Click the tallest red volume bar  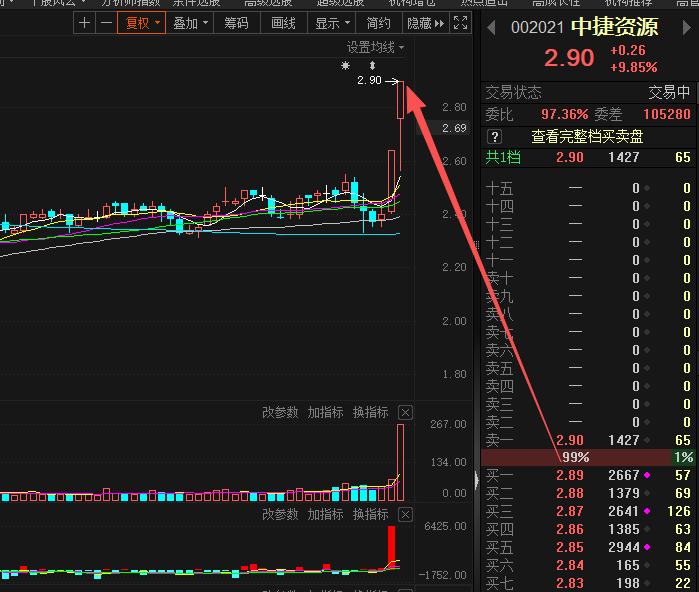tap(401, 463)
